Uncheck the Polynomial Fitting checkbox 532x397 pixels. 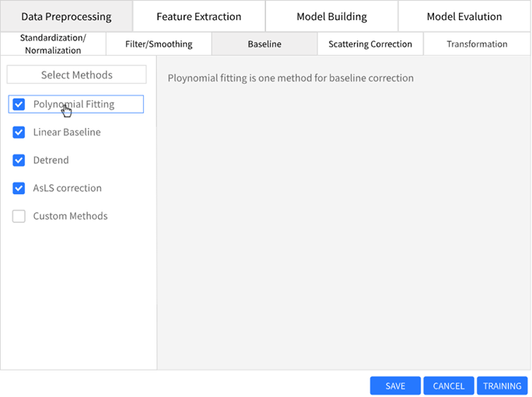click(19, 104)
